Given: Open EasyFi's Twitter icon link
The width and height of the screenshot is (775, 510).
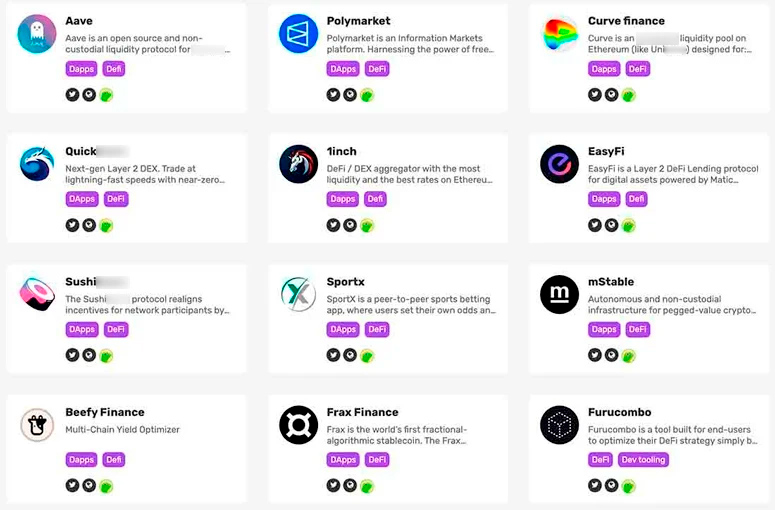Looking at the screenshot, I should pos(594,225).
